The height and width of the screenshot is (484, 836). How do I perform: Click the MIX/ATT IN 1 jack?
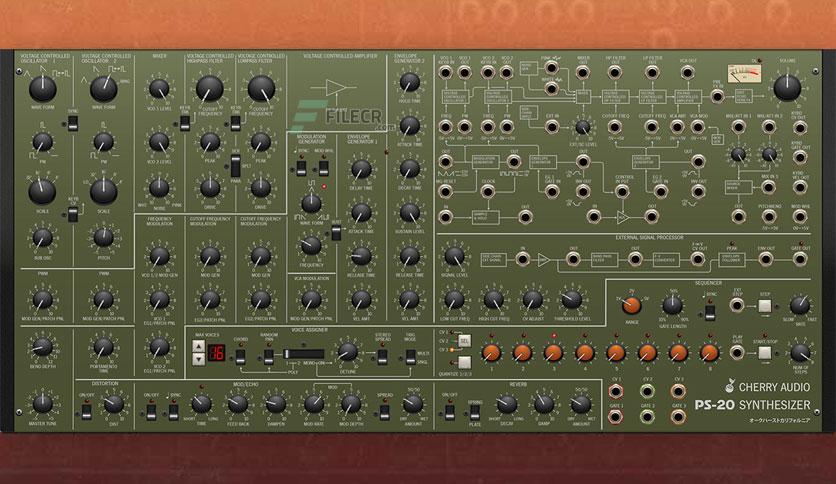[x=738, y=127]
